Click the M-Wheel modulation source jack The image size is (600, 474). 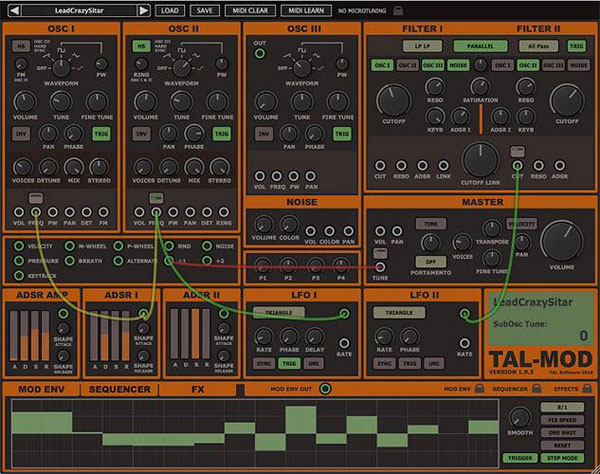tap(69, 245)
